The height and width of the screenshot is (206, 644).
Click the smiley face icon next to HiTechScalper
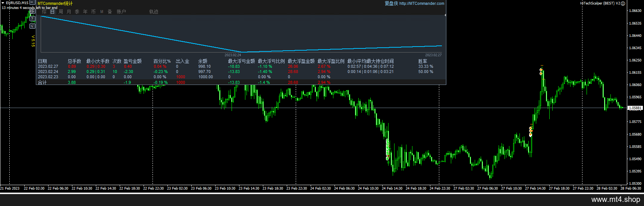[x=623, y=3]
